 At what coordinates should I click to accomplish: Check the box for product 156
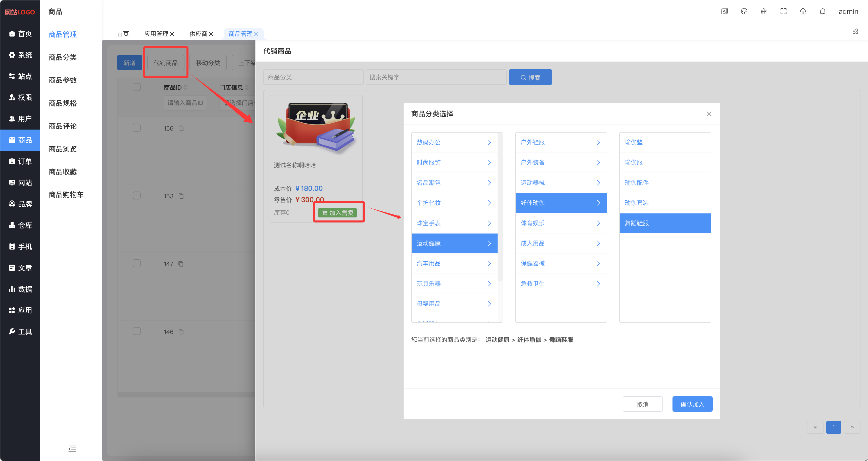(x=136, y=128)
